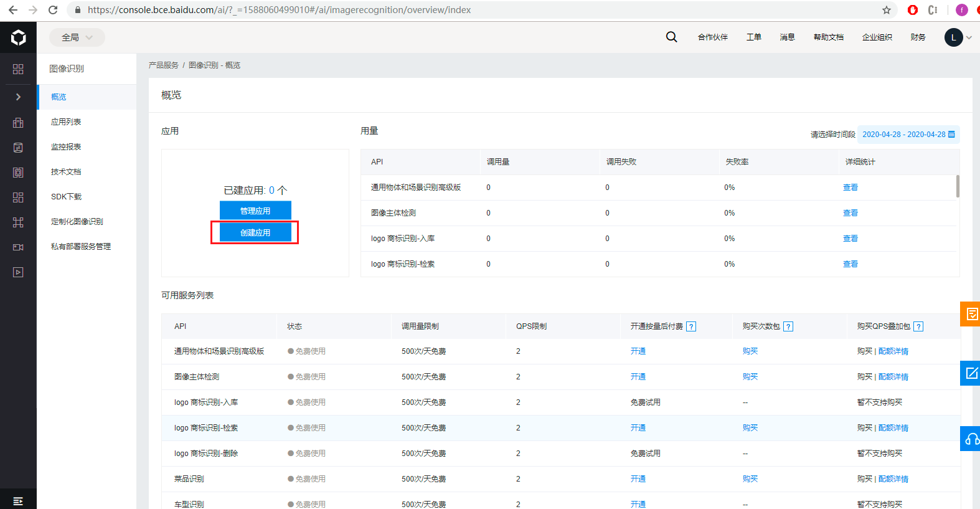
Task: Click 查看 for logo 商标识别-入库 usage
Action: pyautogui.click(x=850, y=239)
